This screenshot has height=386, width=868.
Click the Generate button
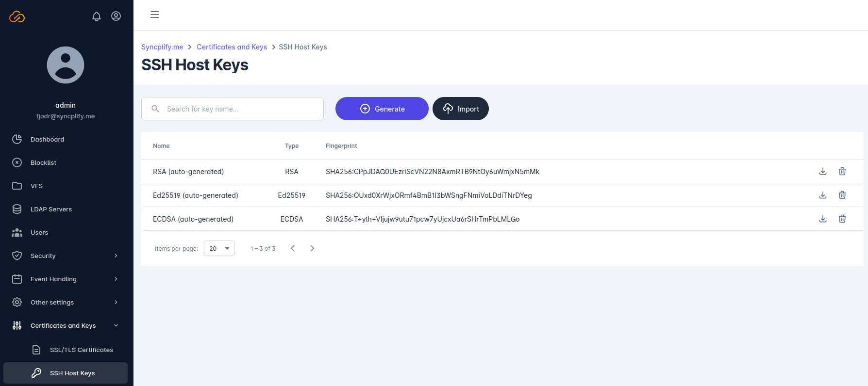(382, 109)
